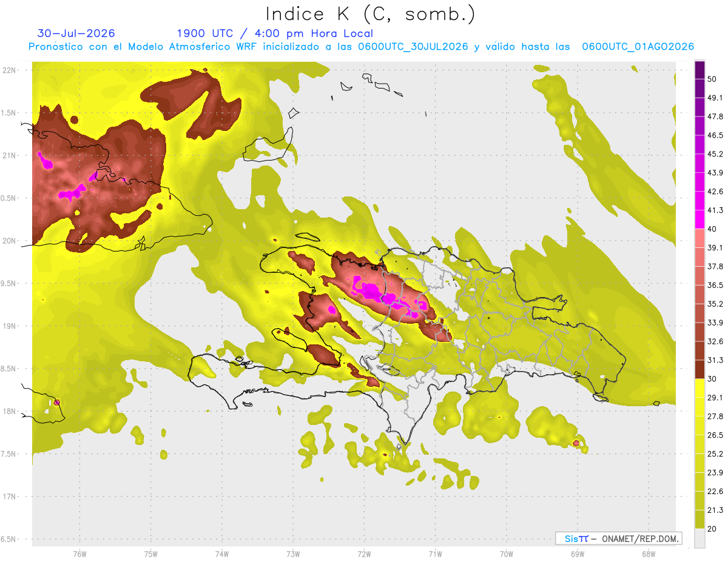
Task: Click the colorbar value 47.8
Action: 715,116
